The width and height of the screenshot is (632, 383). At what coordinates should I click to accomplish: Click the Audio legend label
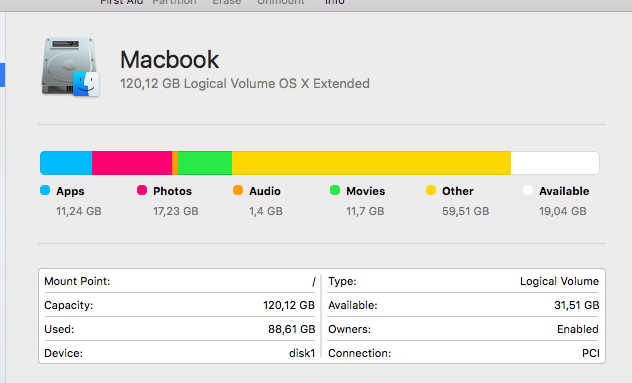(265, 191)
